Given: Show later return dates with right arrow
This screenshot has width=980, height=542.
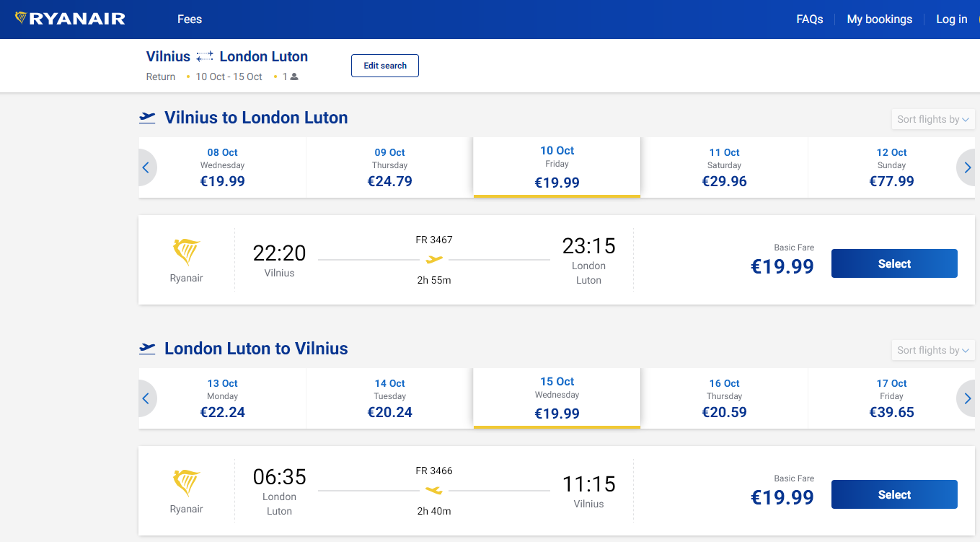Looking at the screenshot, I should tap(967, 398).
